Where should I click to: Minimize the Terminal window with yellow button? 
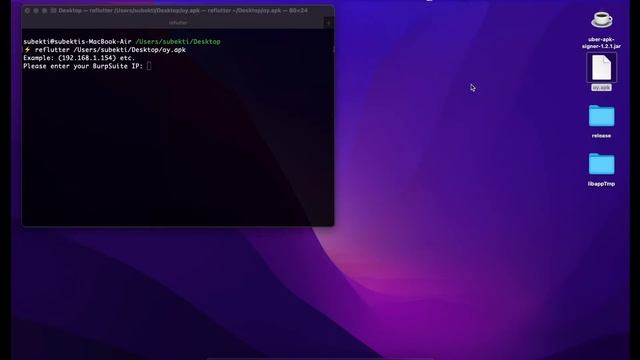pos(36,11)
